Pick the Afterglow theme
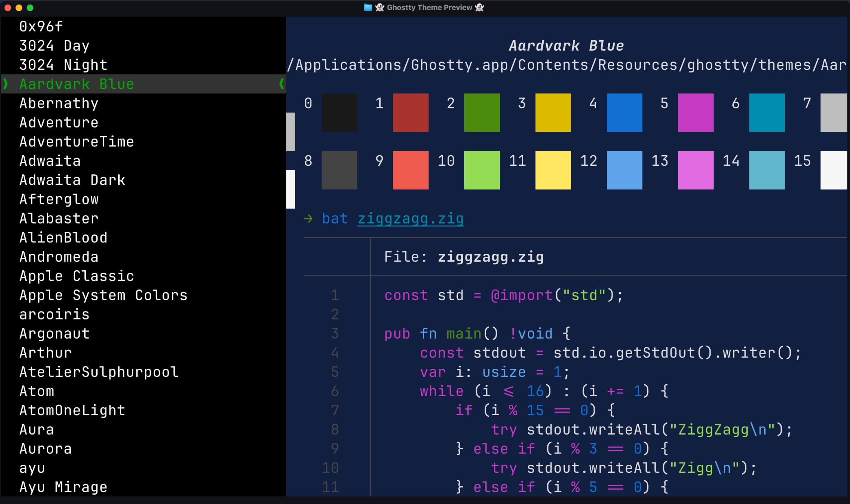 click(59, 199)
